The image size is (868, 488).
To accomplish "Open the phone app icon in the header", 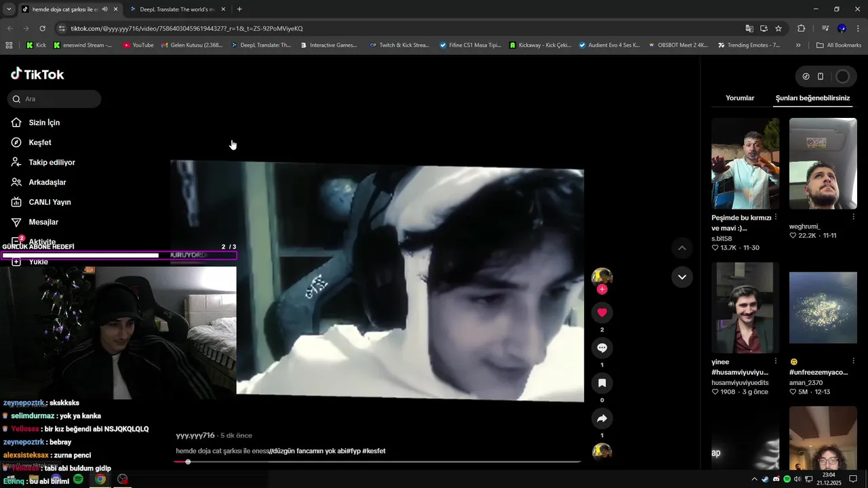I will click(821, 77).
